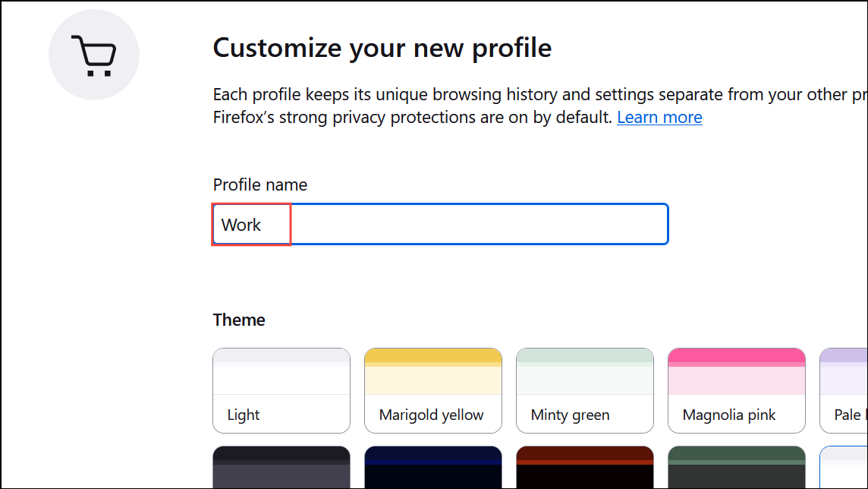This screenshot has height=489, width=868.
Task: Pick the Minty green theme
Action: click(584, 390)
